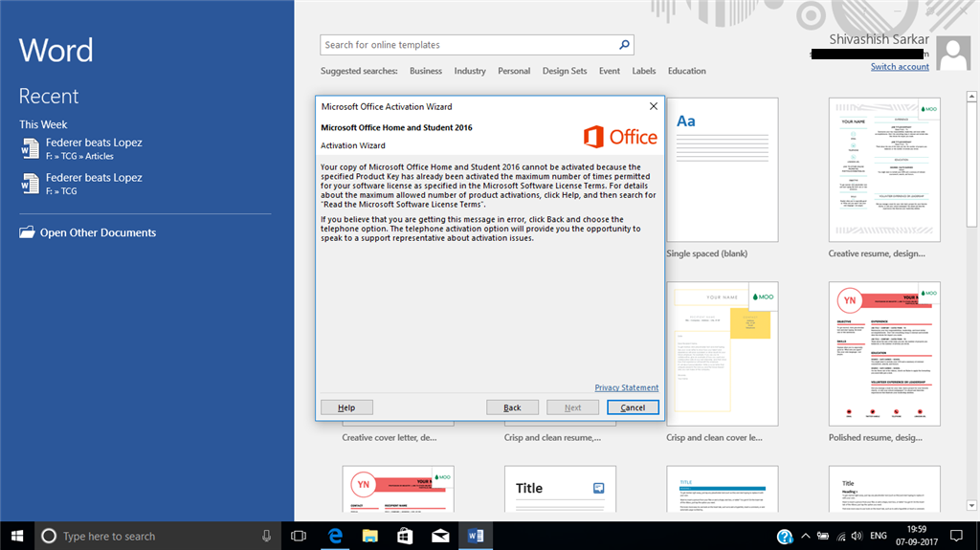Select the Design Sets suggested search

(565, 71)
